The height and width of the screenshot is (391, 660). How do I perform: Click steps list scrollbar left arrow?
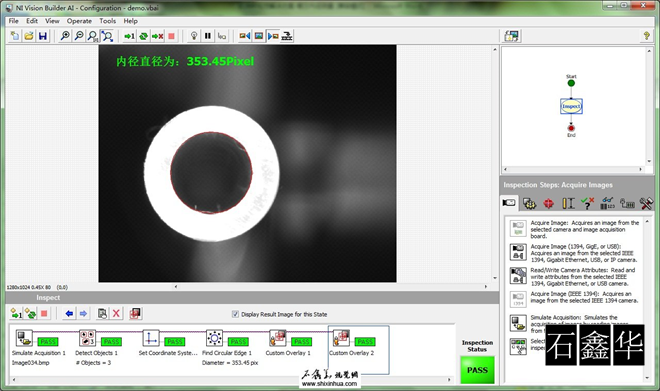[x=13, y=380]
